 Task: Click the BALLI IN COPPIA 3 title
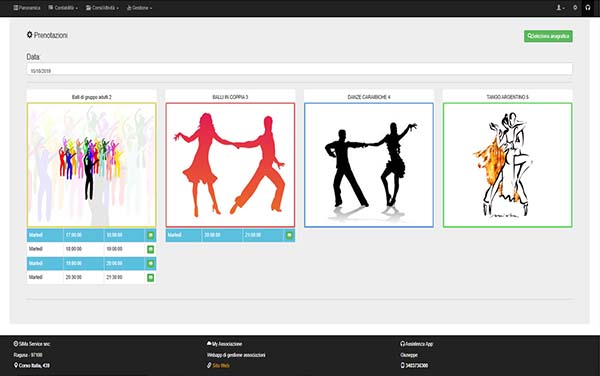tap(230, 97)
